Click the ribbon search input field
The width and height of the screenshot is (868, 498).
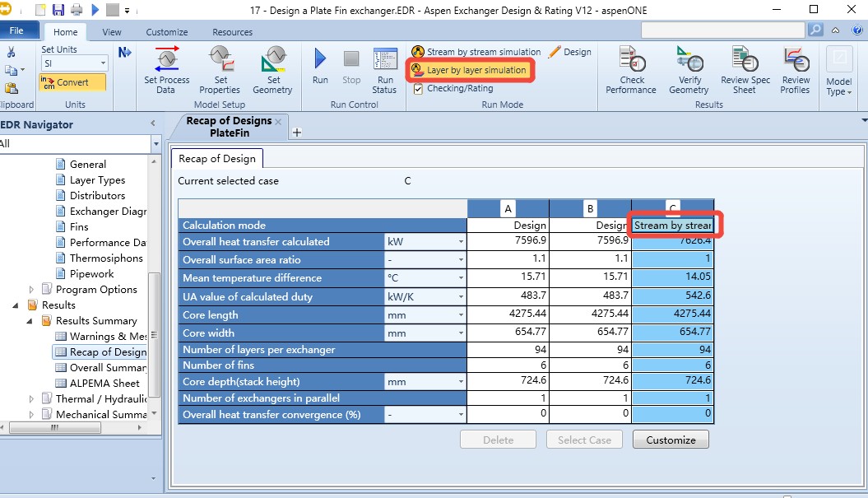(x=722, y=30)
